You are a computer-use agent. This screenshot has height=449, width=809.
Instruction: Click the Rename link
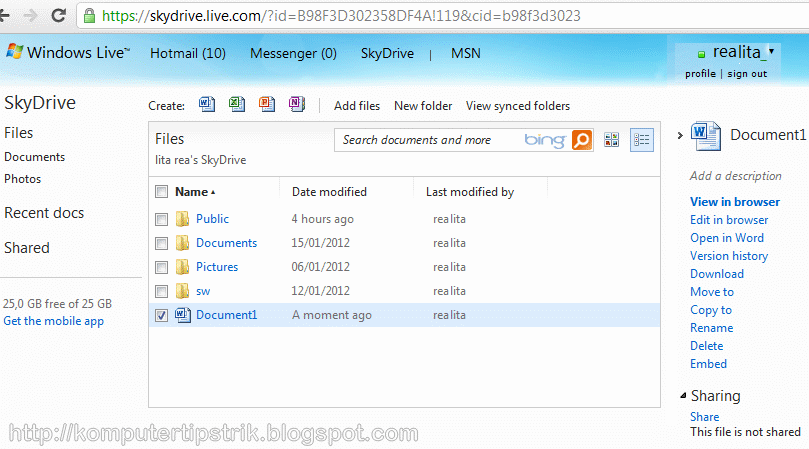point(711,328)
